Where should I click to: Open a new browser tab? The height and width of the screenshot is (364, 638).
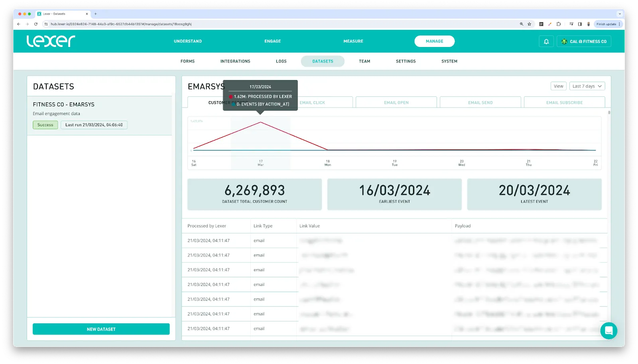95,14
